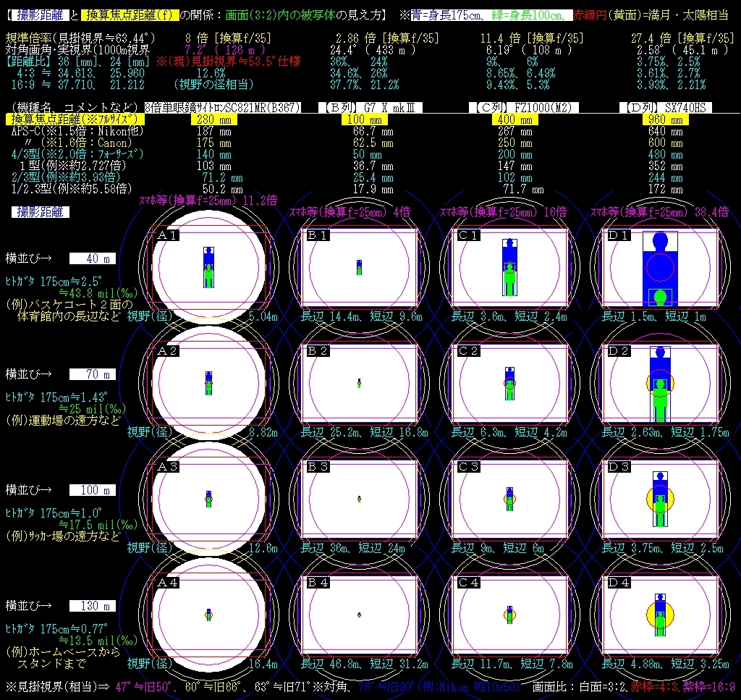Screen dimensions: 741x700
Task: Click the 960 mm focal length cell
Action: point(666,119)
